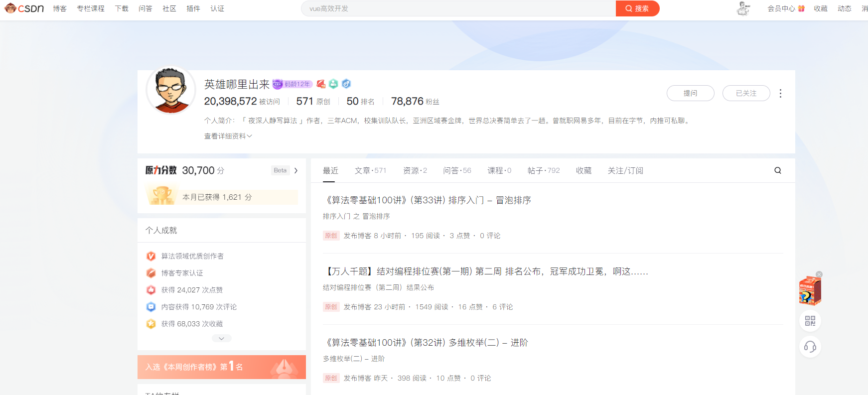Click 195 阅读 on 冒泡排序 article
Image resolution: width=868 pixels, height=395 pixels.
(426, 236)
